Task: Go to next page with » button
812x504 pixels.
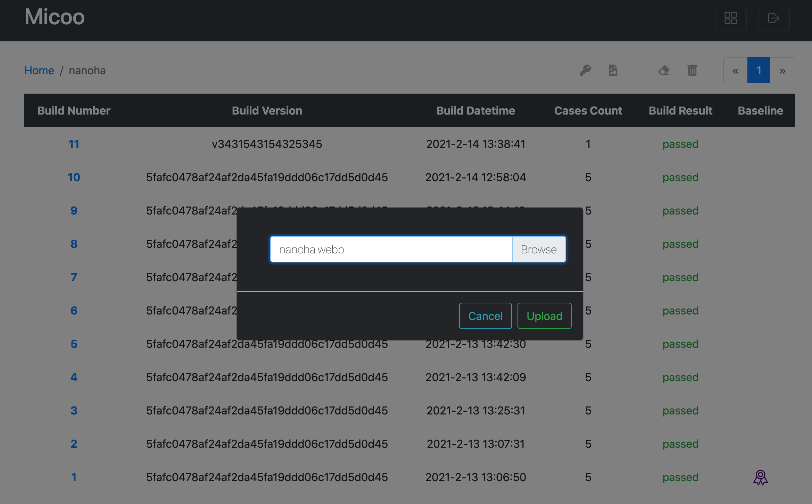Action: 782,70
